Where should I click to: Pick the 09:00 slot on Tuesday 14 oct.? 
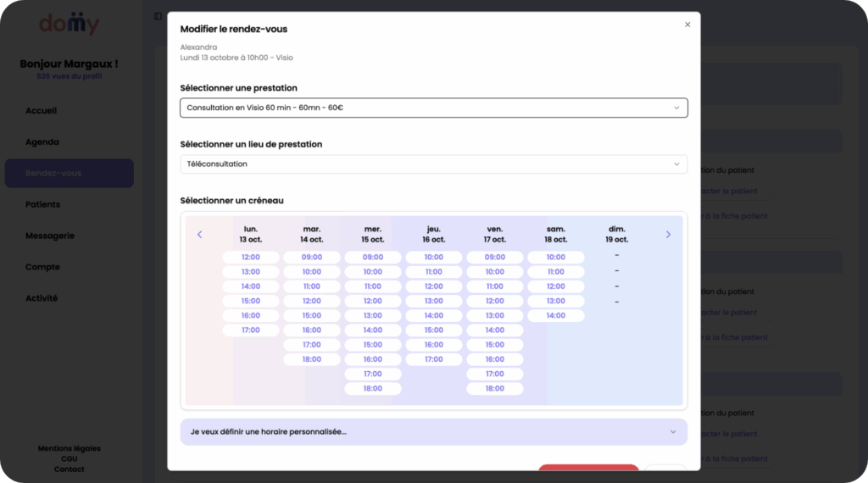pos(312,257)
